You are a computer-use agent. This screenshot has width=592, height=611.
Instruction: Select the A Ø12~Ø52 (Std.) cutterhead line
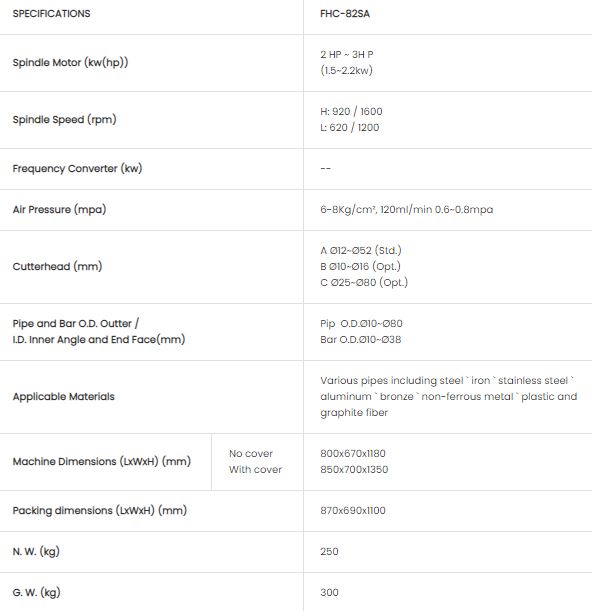point(361,250)
